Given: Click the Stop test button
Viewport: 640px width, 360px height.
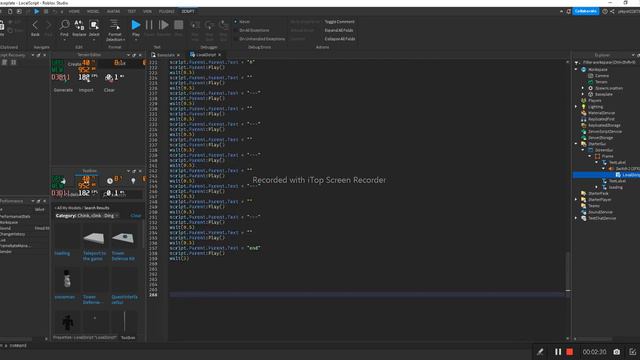Looking at the screenshot, I should coord(178,25).
